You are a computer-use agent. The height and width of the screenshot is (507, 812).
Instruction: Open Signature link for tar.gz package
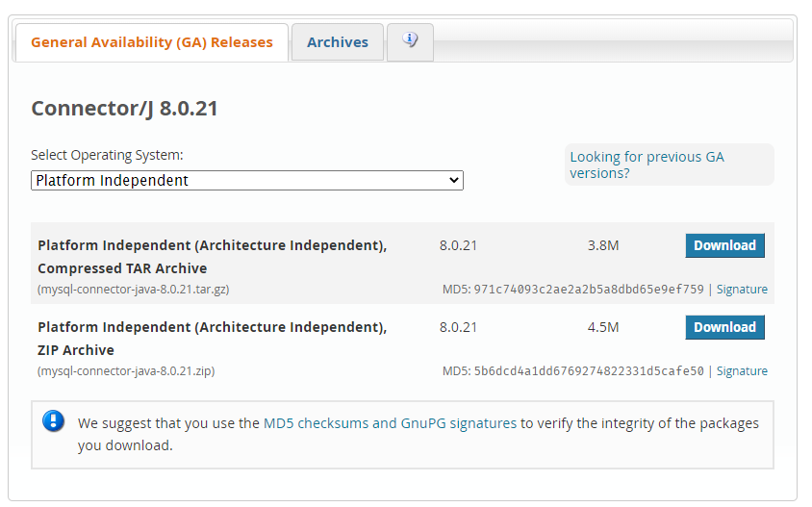(x=742, y=290)
